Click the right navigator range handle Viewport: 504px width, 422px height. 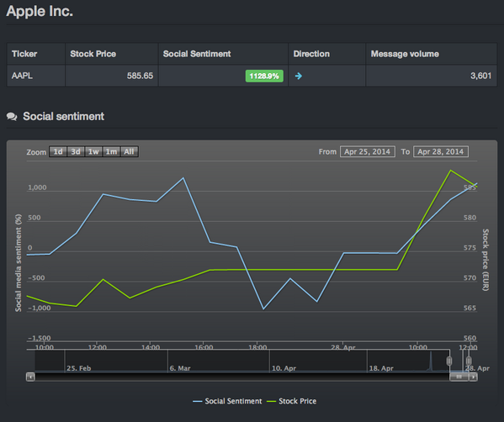(469, 361)
